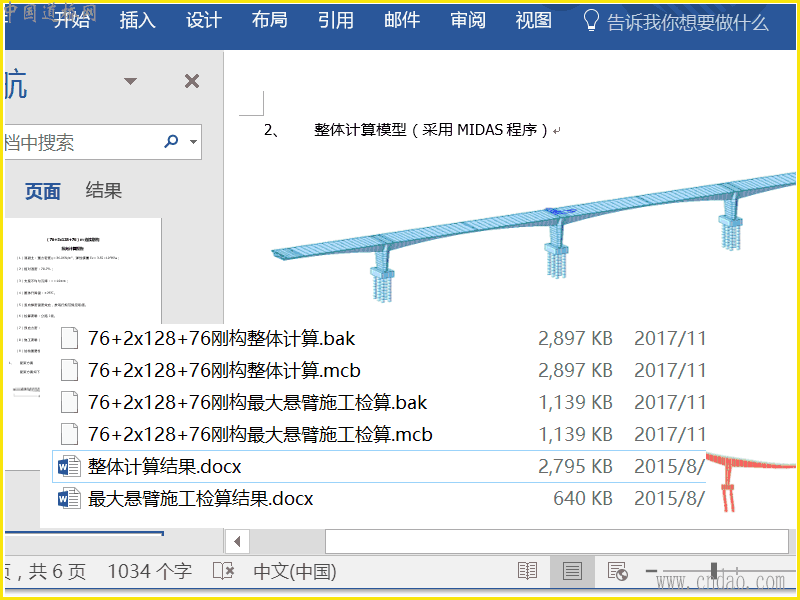800x600 pixels.
Task: Select the 页面 navigation tab
Action: pyautogui.click(x=43, y=192)
